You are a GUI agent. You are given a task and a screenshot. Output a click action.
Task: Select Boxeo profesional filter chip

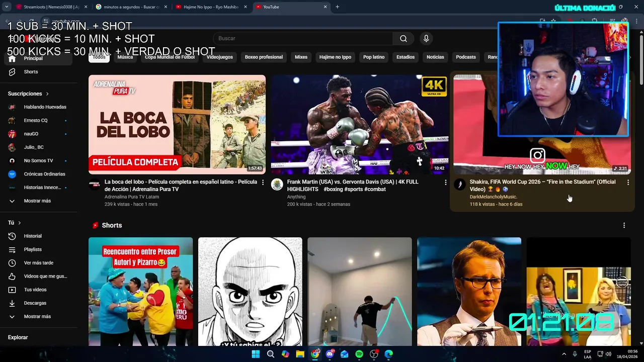click(x=264, y=57)
